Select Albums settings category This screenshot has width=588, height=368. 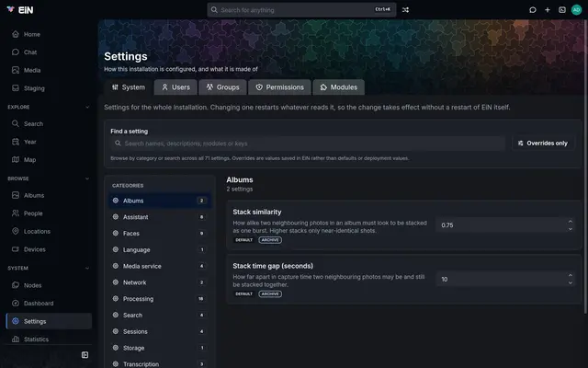coord(160,201)
